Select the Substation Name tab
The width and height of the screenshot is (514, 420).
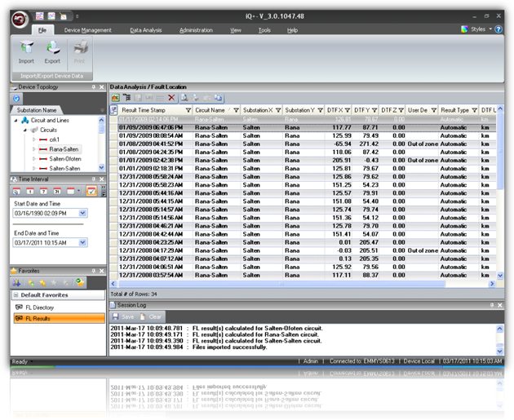coord(37,110)
